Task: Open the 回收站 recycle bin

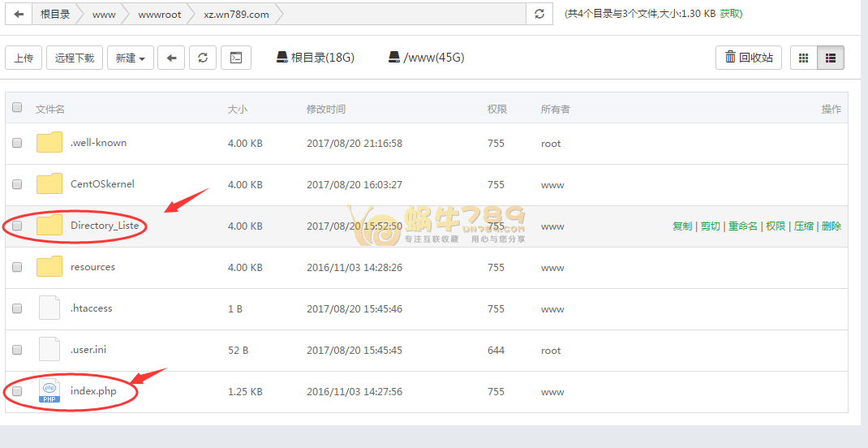Action: point(749,58)
